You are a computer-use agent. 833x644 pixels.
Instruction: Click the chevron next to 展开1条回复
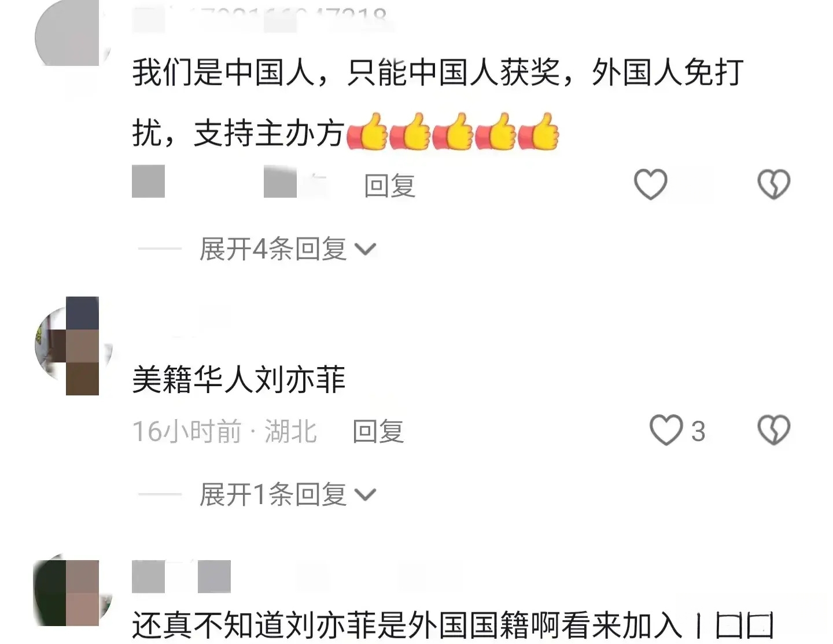[x=365, y=495]
